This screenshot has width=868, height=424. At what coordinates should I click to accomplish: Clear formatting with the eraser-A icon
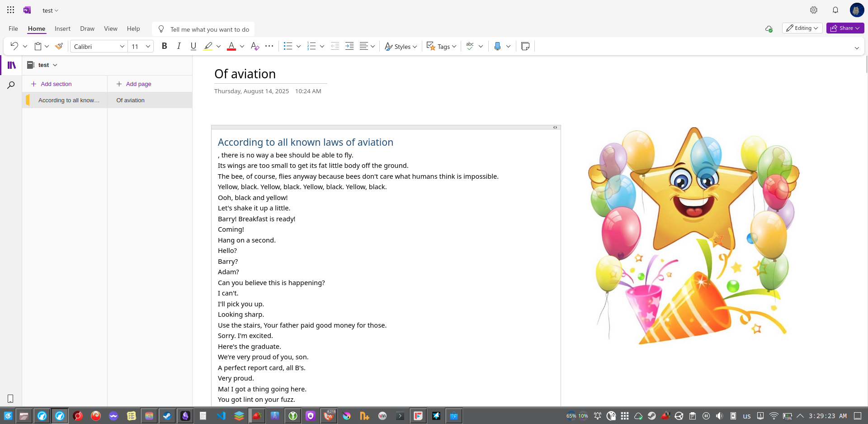coord(255,46)
